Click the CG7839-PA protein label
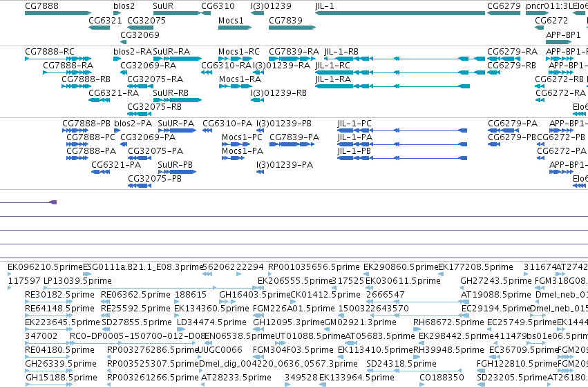This screenshot has width=588, height=388. click(294, 137)
